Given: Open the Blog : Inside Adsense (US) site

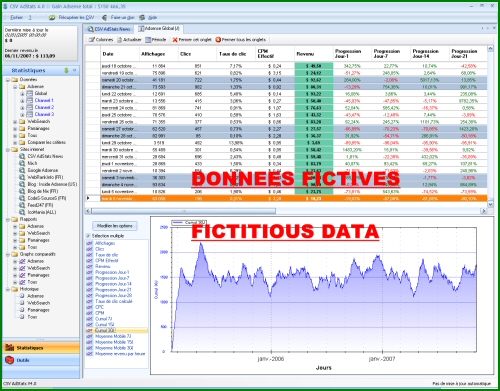Looking at the screenshot, I should coord(52,184).
